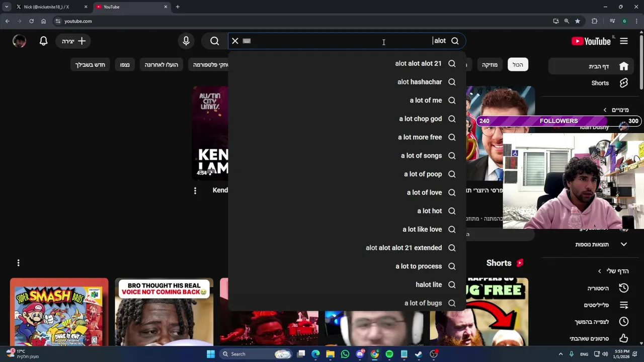Select suggestion 'a lot of bugs'
Image resolution: width=644 pixels, height=362 pixels.
(x=347, y=303)
